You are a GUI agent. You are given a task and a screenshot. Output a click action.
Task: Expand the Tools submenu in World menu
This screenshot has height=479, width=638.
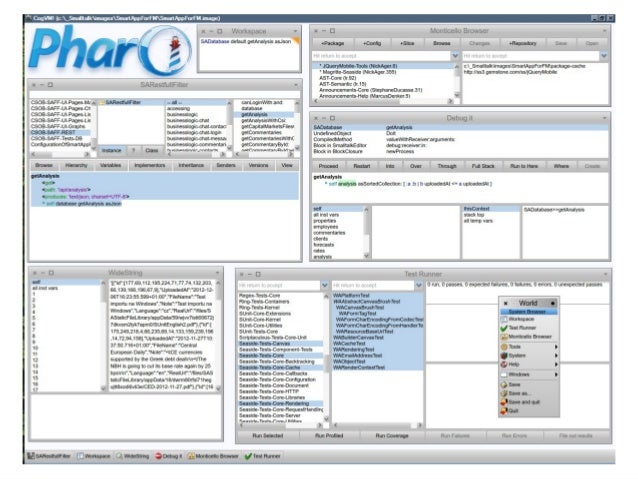529,347
